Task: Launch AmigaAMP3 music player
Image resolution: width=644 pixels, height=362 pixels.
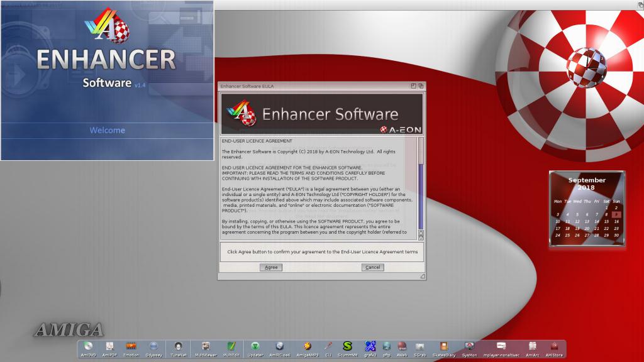Action: pos(307,348)
